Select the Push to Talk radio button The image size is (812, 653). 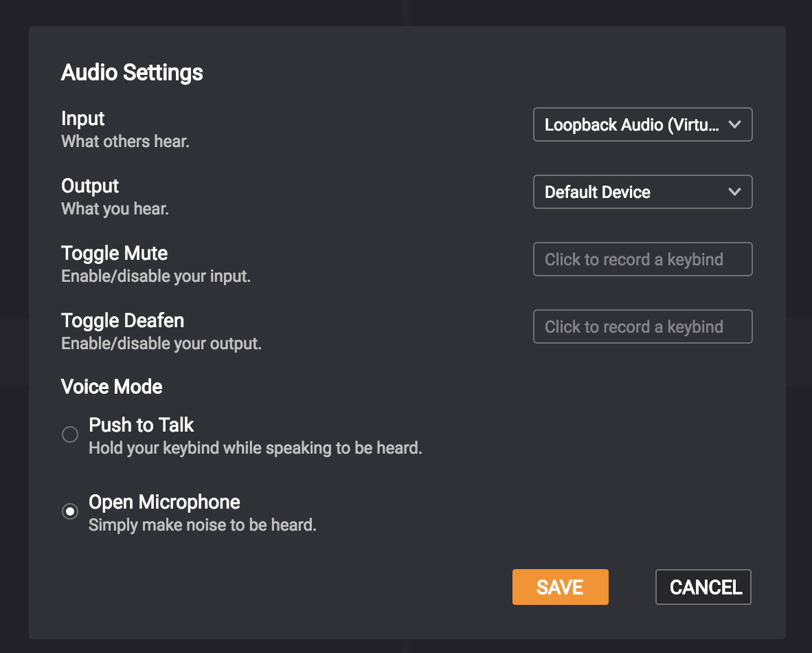pyautogui.click(x=70, y=434)
